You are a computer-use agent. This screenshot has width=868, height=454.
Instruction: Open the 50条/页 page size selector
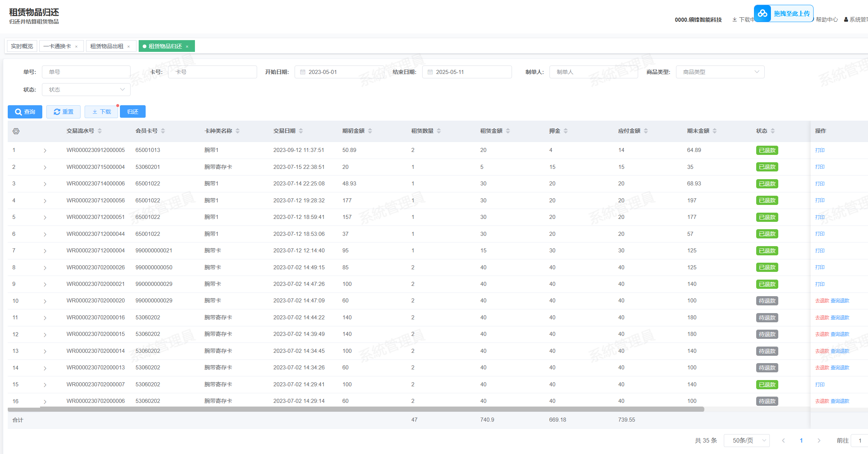pos(746,440)
